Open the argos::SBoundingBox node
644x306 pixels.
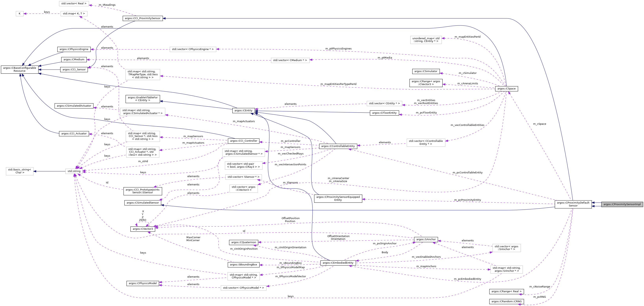[244, 265]
